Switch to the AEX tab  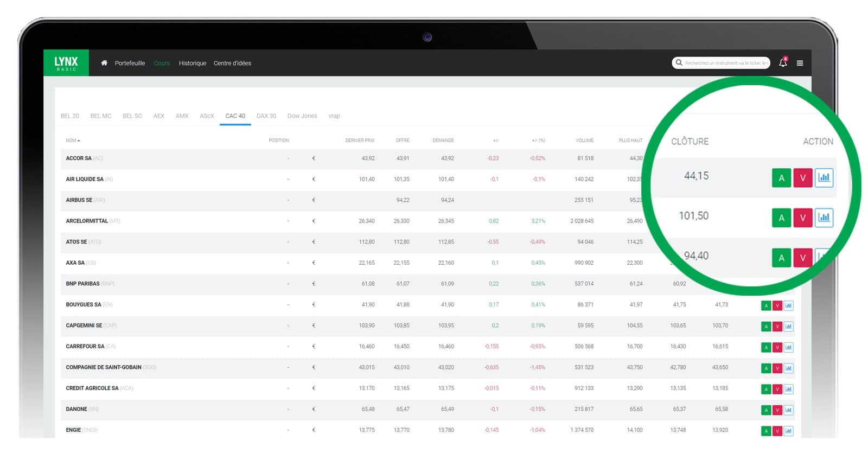[159, 116]
